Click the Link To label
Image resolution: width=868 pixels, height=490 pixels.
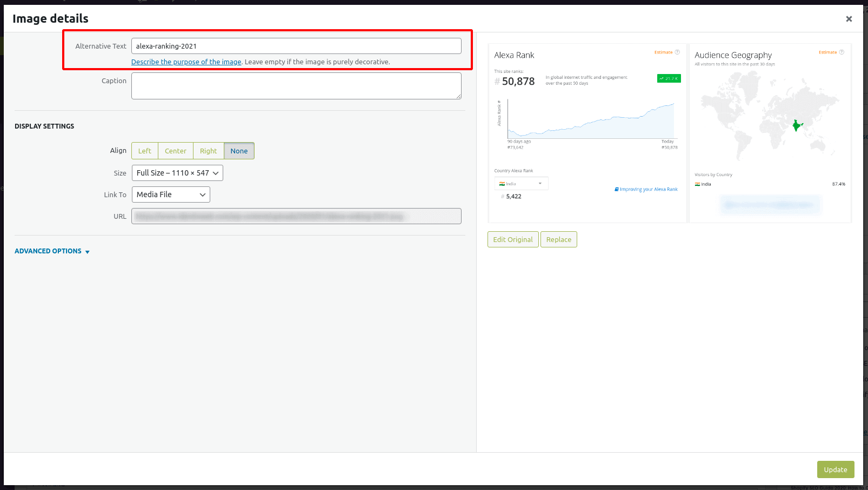click(x=115, y=195)
